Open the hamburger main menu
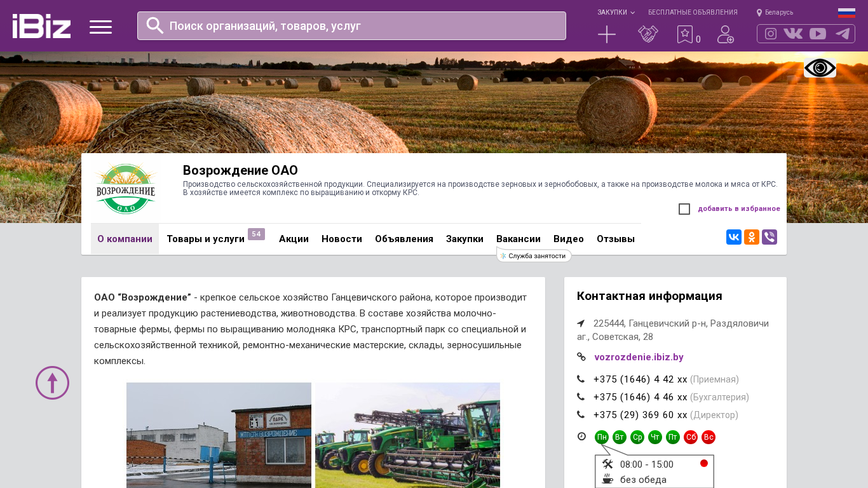 tap(100, 27)
